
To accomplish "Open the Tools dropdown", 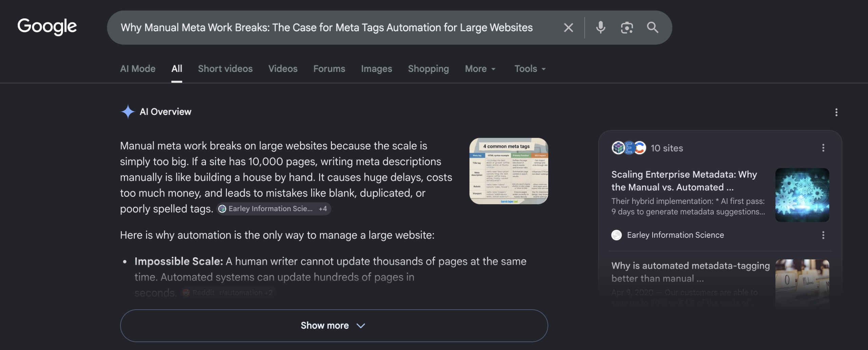I will [x=530, y=69].
